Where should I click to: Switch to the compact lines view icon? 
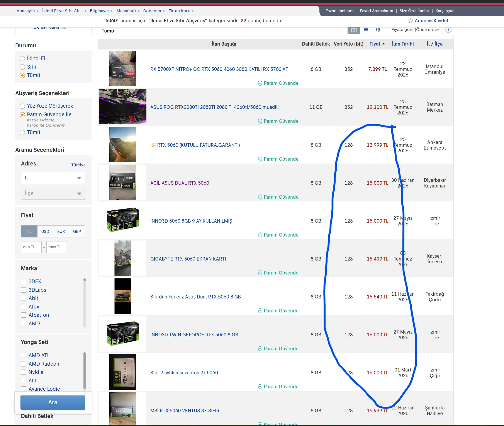366,30
